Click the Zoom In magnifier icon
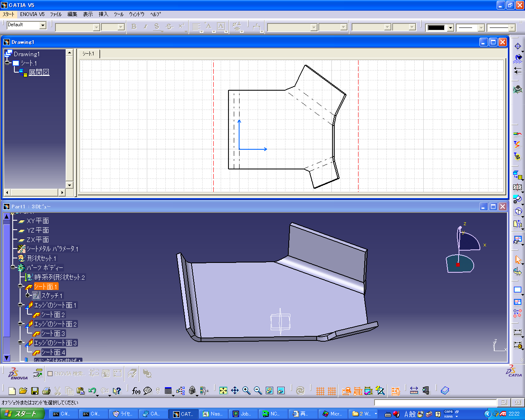Screen dimensions: 525x420 [246, 390]
